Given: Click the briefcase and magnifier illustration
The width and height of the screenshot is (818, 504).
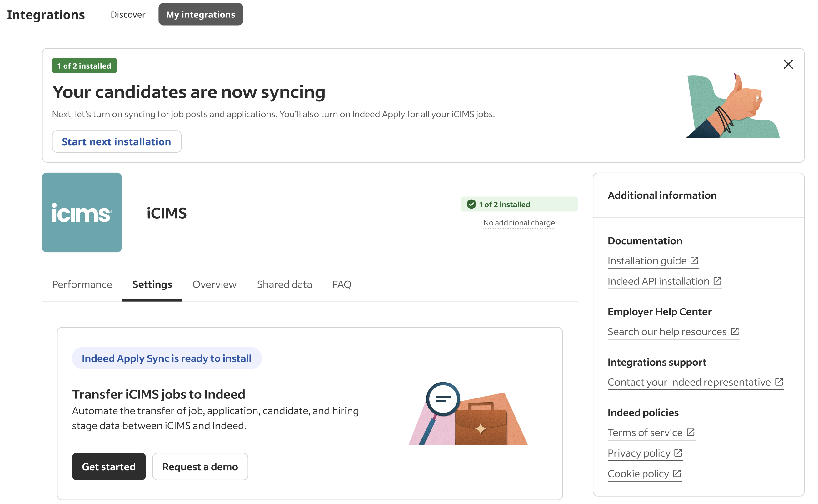Looking at the screenshot, I should pyautogui.click(x=468, y=414).
